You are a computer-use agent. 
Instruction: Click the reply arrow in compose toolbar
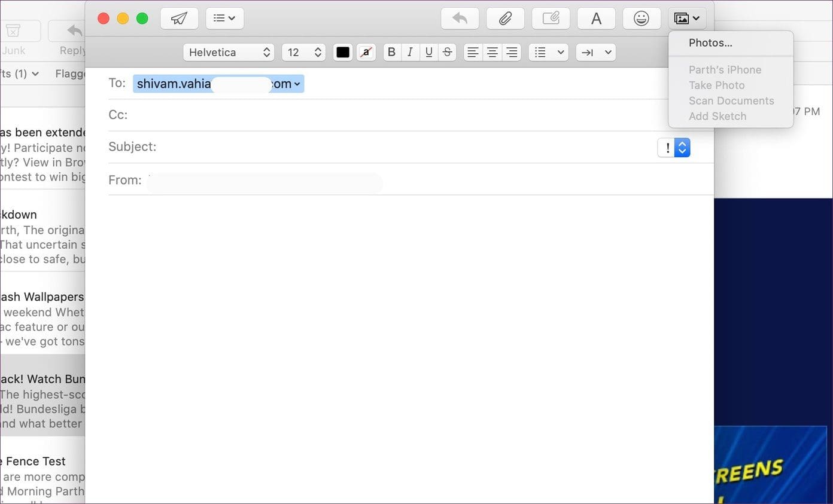pos(460,19)
